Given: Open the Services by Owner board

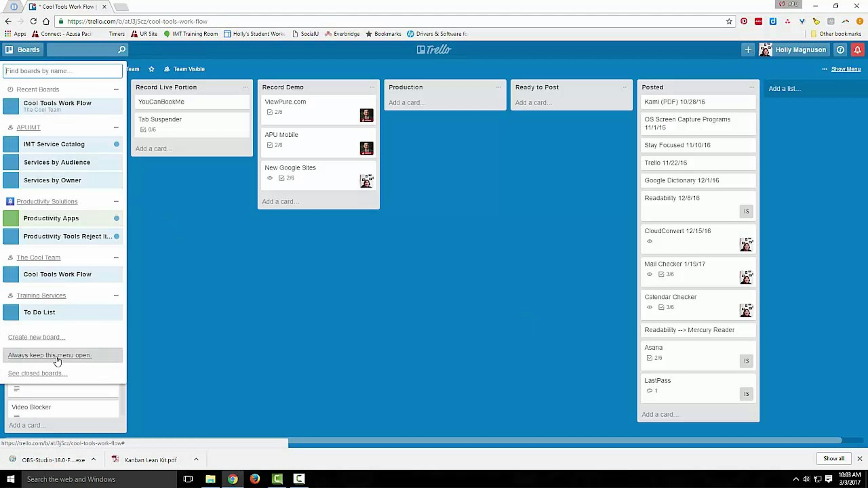Looking at the screenshot, I should pyautogui.click(x=63, y=181).
